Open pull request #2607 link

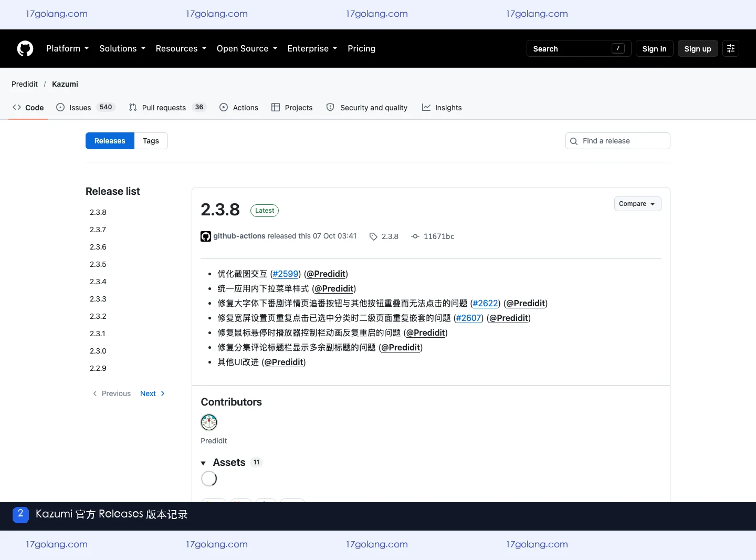pyautogui.click(x=468, y=318)
